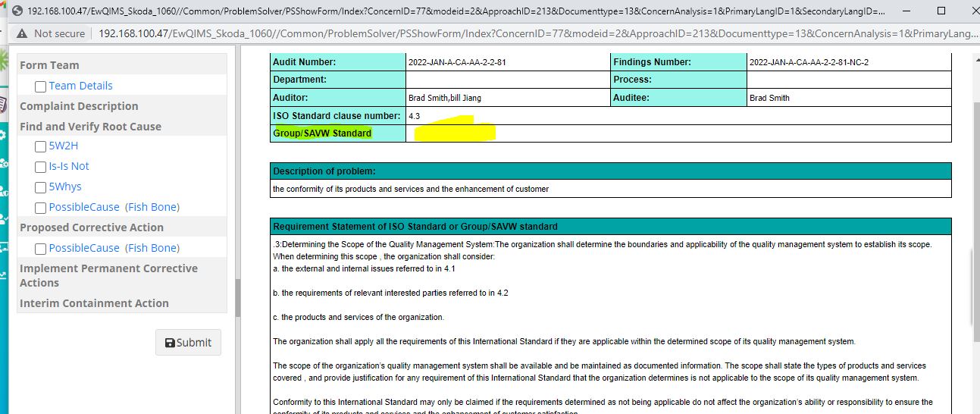Select Interim Containment Action section

[122, 303]
